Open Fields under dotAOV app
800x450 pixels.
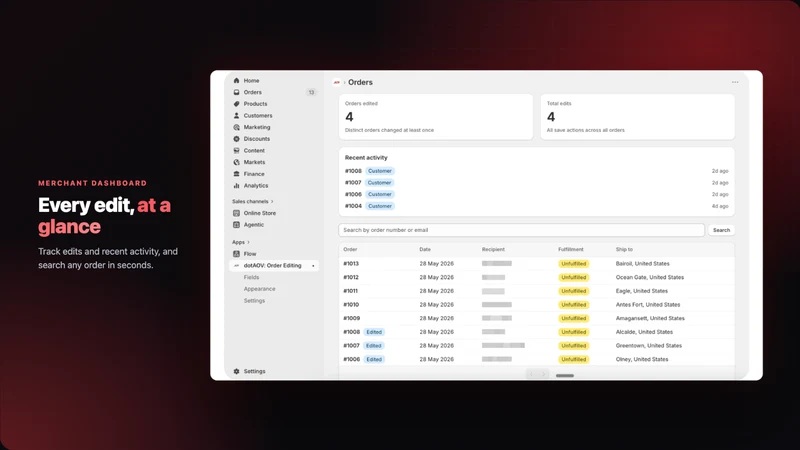coord(251,277)
